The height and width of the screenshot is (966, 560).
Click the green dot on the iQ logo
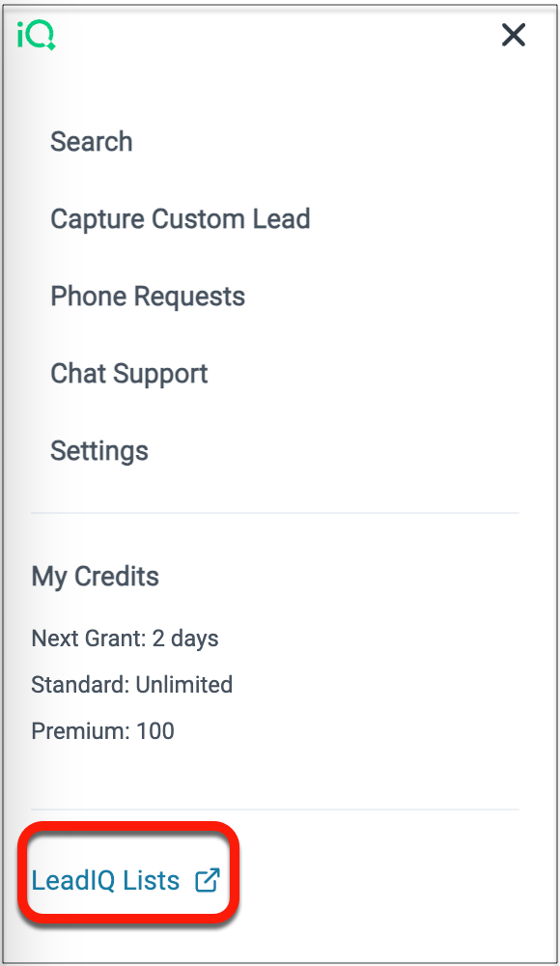coord(50,45)
